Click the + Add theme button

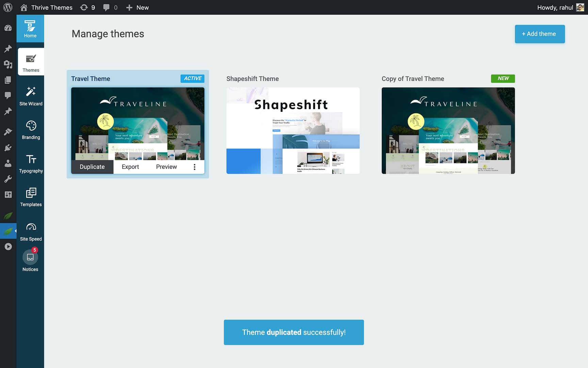coord(540,34)
